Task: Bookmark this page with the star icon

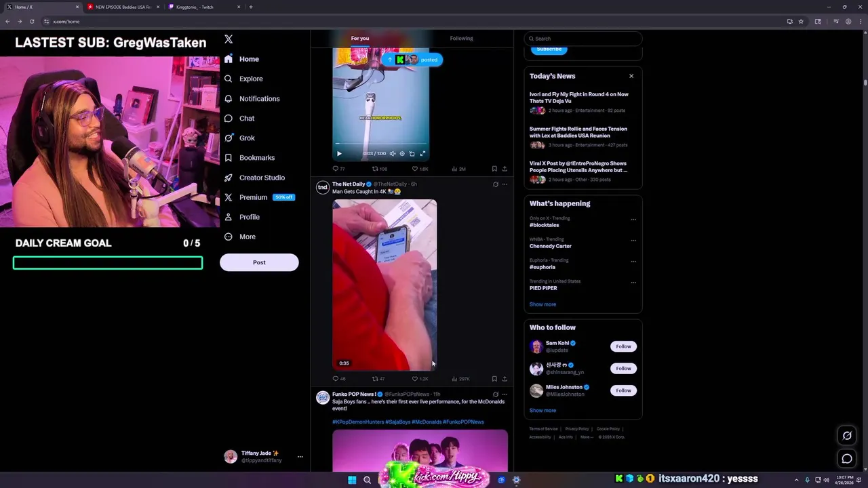Action: point(801,21)
